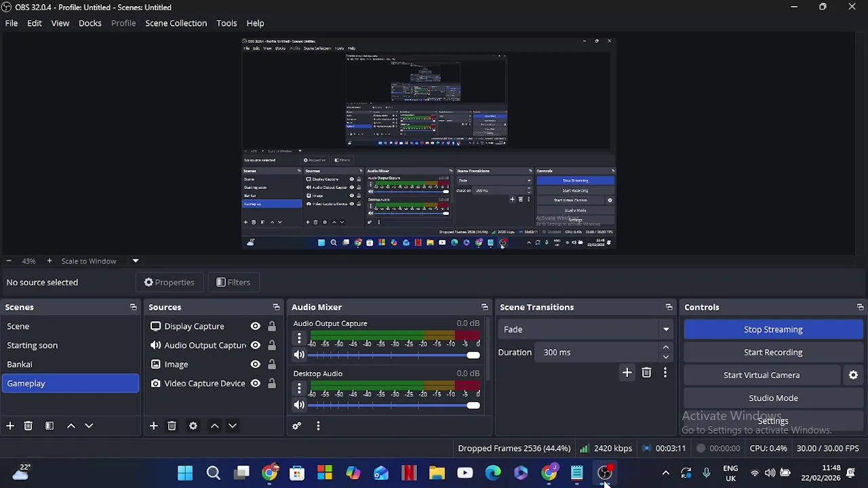
Task: Open the View menu
Action: pos(60,23)
